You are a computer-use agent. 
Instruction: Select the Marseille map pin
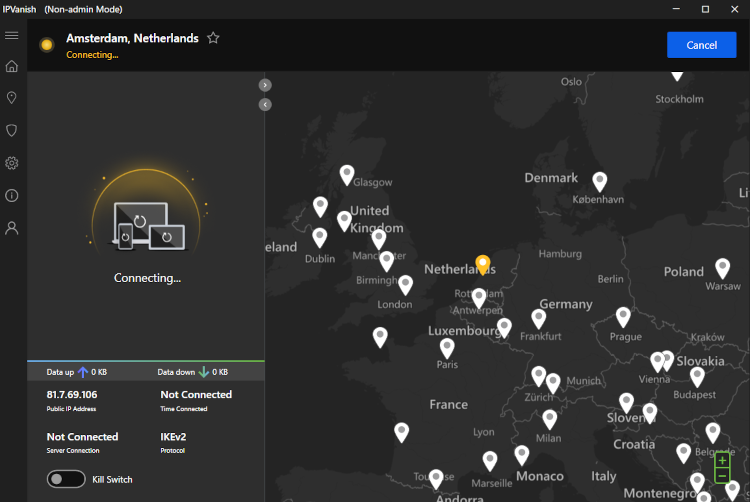click(x=489, y=461)
